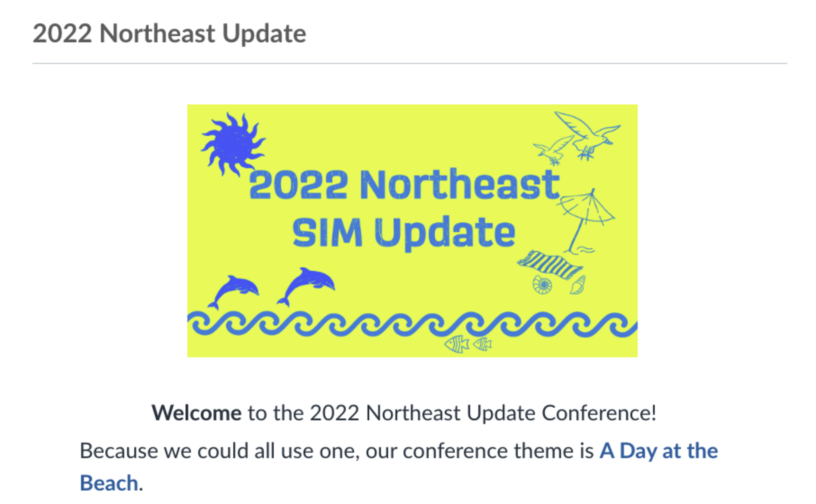This screenshot has width=816, height=504.
Task: Click the smaller fish below the waves
Action: 483,344
